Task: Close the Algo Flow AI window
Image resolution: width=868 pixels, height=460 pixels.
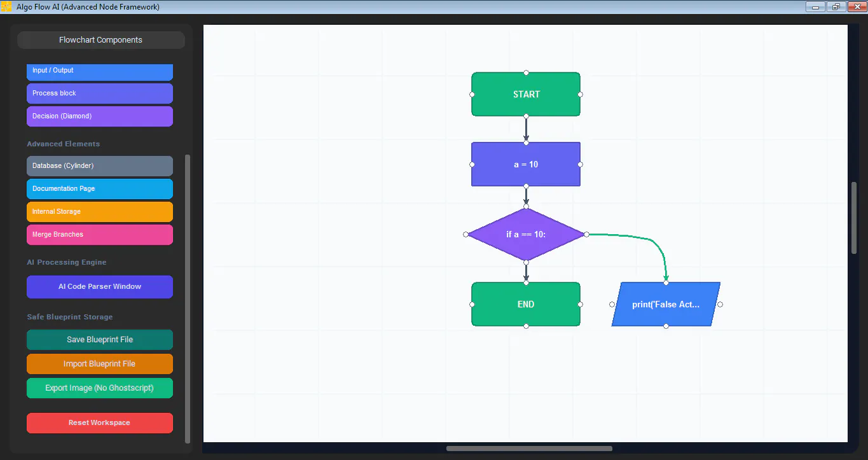Action: coord(856,7)
